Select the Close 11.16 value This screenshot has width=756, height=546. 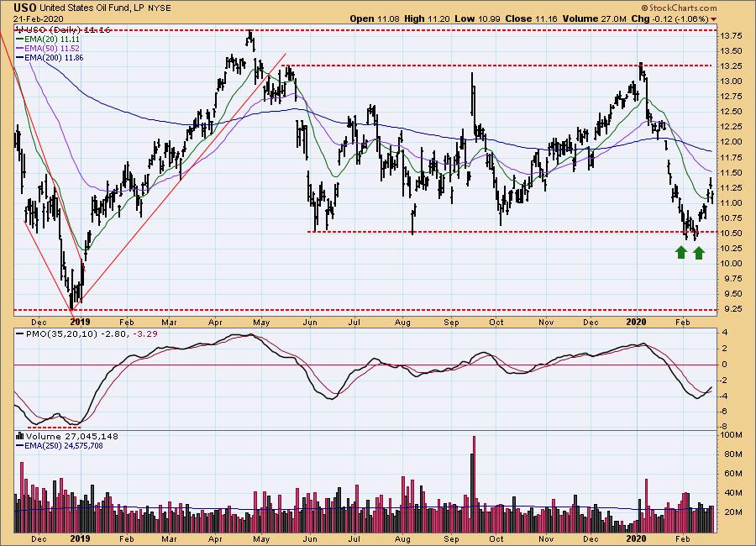click(x=532, y=18)
